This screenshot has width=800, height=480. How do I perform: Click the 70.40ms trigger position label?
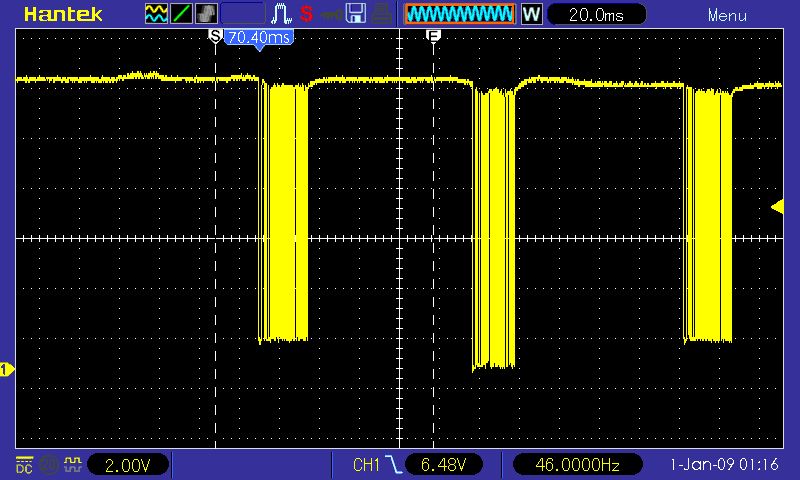pos(259,37)
